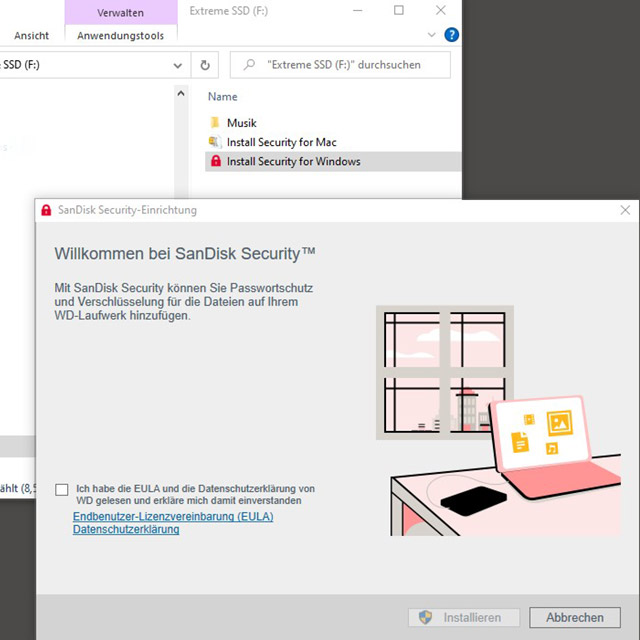Expand the address bar history dropdown
The image size is (640, 640).
(x=178, y=65)
